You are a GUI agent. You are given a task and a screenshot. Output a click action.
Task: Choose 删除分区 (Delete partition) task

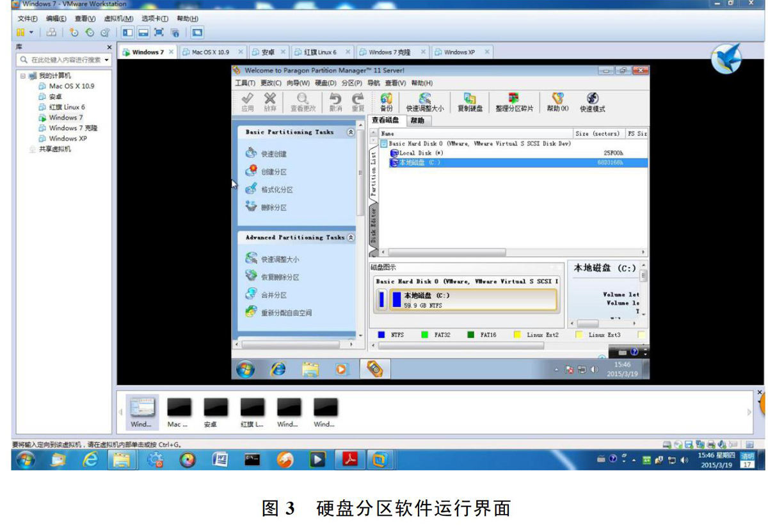pyautogui.click(x=266, y=207)
